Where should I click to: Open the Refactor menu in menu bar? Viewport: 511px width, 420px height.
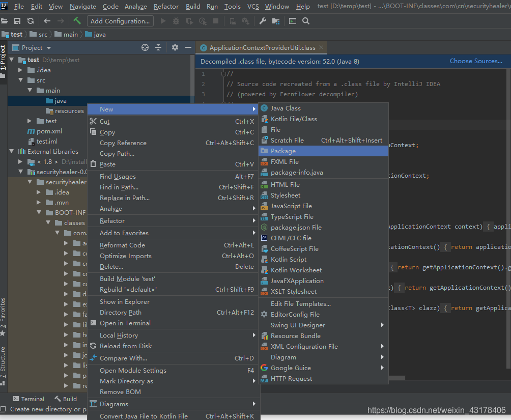[x=166, y=7]
